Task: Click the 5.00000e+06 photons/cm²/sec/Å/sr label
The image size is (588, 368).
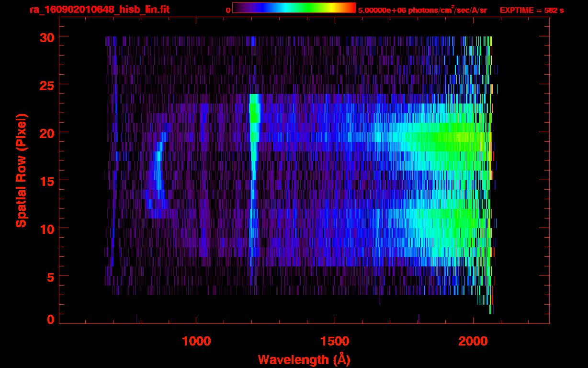Action: (x=422, y=10)
